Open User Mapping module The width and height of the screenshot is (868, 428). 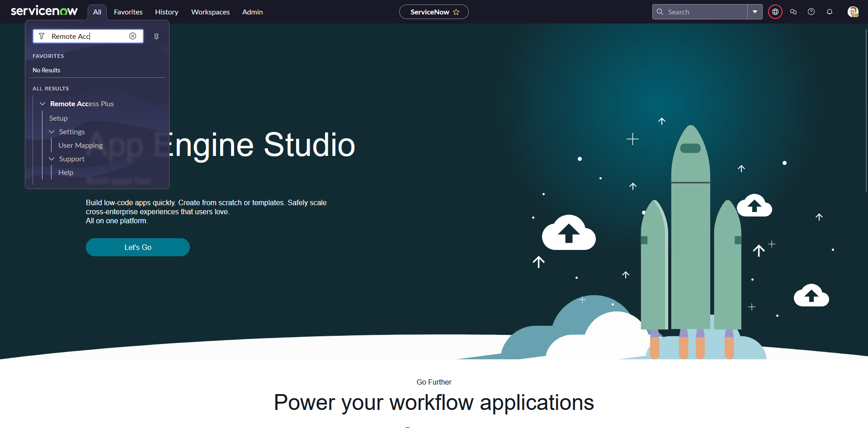[x=80, y=146]
